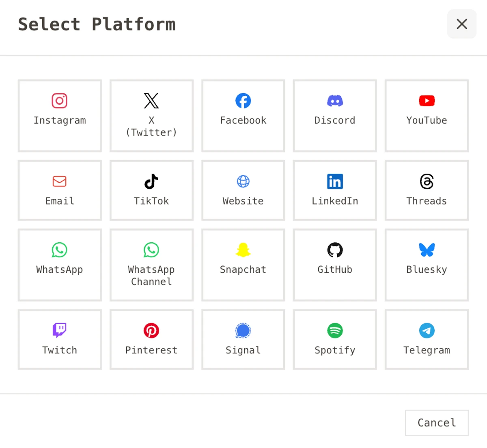This screenshot has height=448, width=487.
Task: Click the "Telegram" label text
Action: 427,350
